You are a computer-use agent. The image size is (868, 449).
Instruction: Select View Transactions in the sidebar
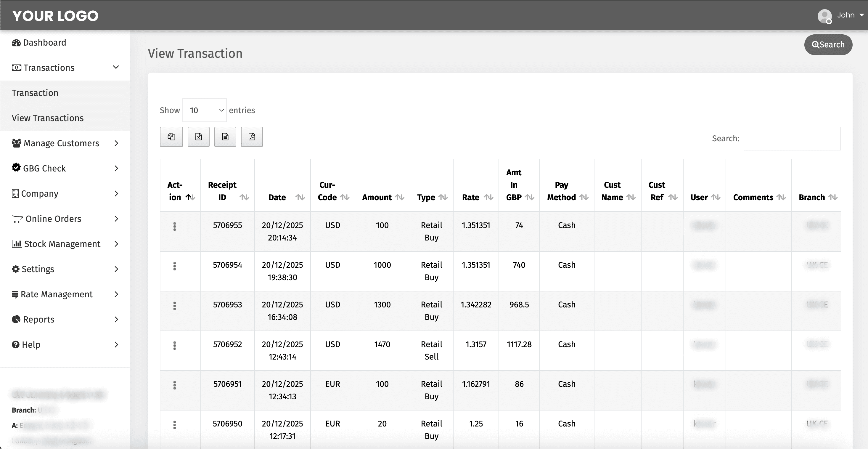click(x=47, y=118)
